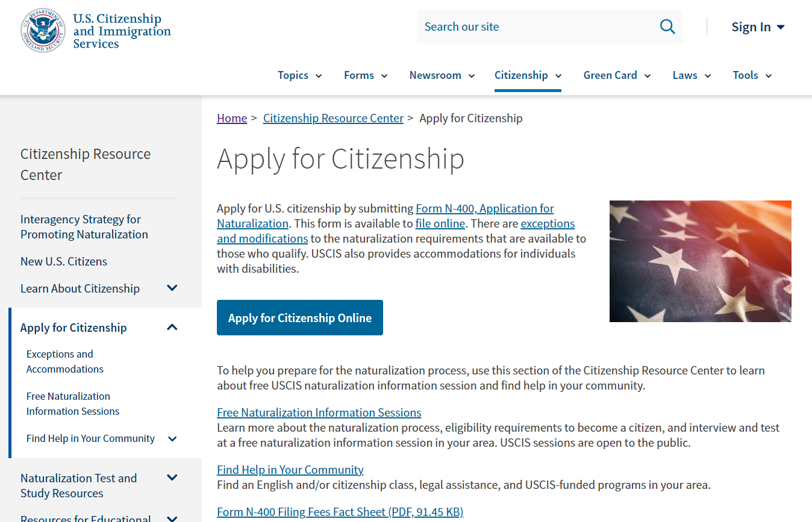Screen dimensions: 812x522
Task: Click the search magnifying glass icon
Action: tap(667, 26)
